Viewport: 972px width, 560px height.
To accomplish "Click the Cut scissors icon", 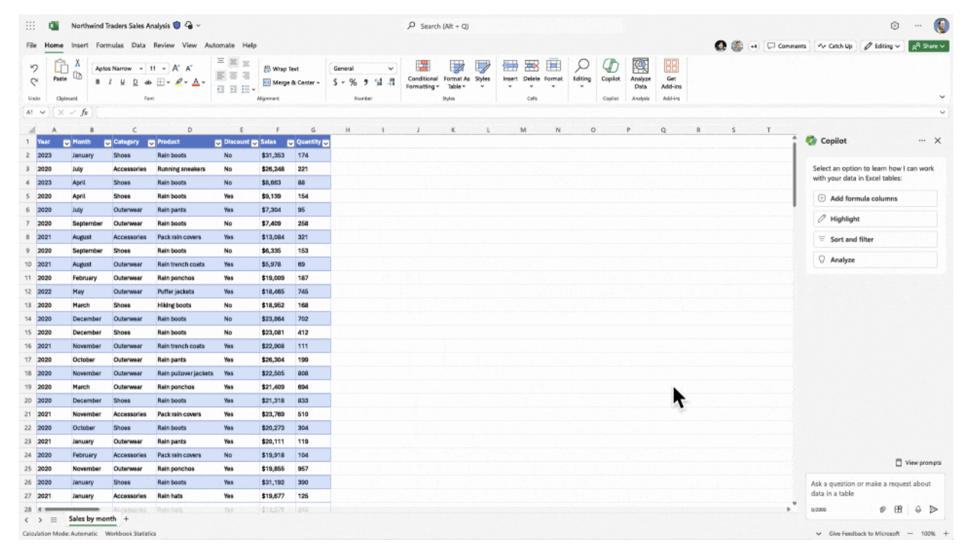I will [77, 64].
